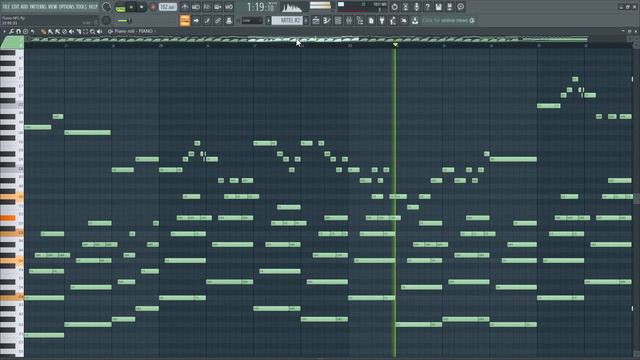The height and width of the screenshot is (360, 640).
Task: Click previous pattern arrow left of MIDI #2
Action: [268, 20]
